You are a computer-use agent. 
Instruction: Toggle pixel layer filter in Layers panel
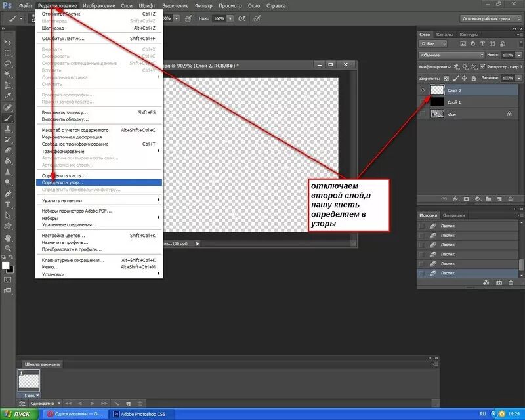pos(463,44)
